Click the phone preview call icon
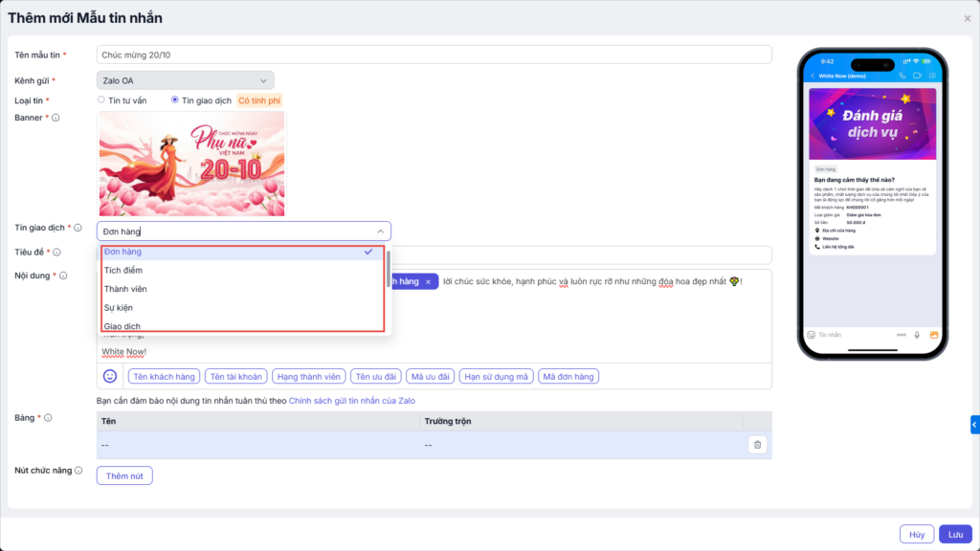980x551 pixels. coord(902,77)
